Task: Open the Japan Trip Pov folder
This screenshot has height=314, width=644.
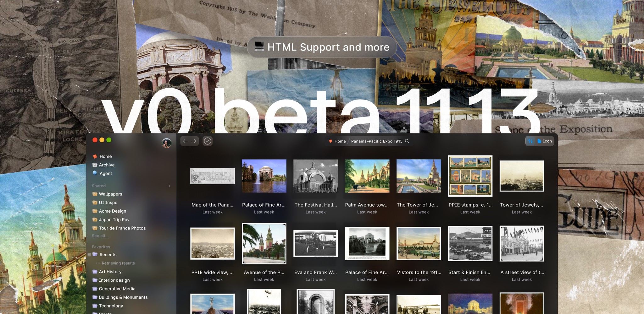Action: tap(114, 219)
